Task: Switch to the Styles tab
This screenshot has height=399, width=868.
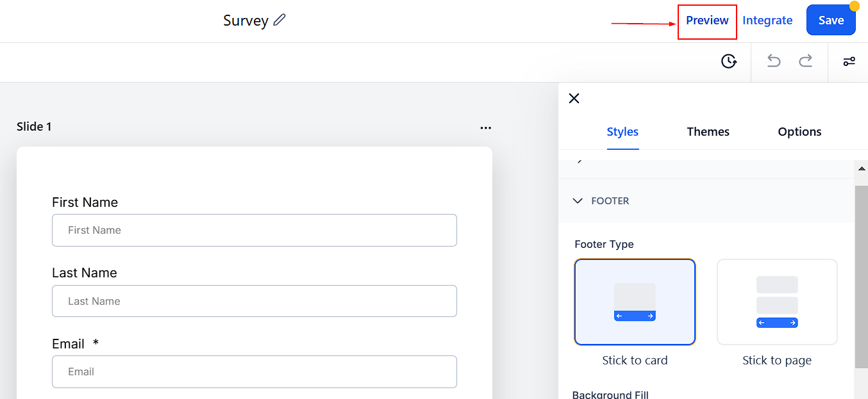Action: 622,132
